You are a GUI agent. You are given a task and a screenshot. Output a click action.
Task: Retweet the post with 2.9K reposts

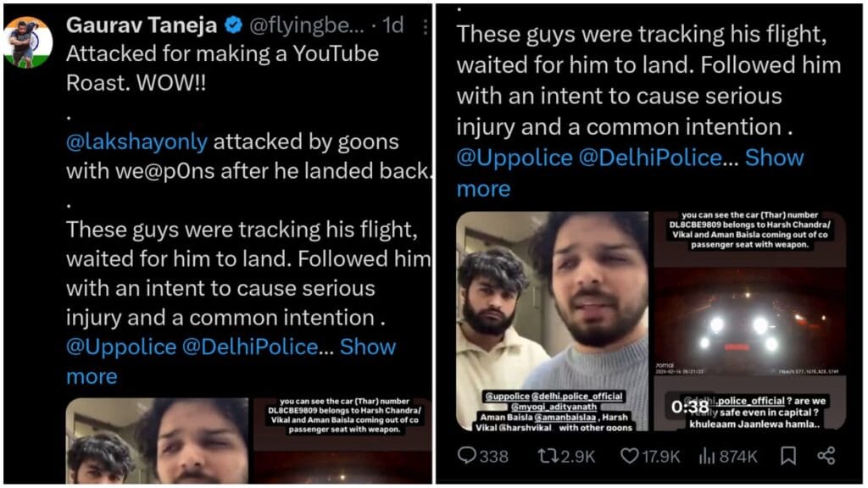pyautogui.click(x=565, y=456)
